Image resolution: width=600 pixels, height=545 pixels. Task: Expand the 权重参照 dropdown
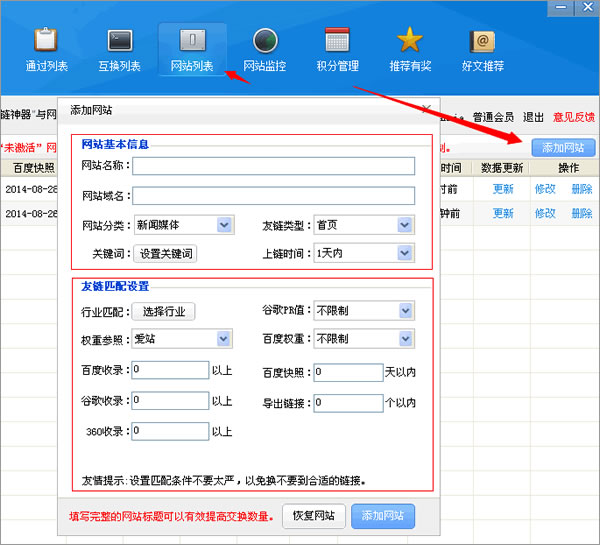coord(224,339)
